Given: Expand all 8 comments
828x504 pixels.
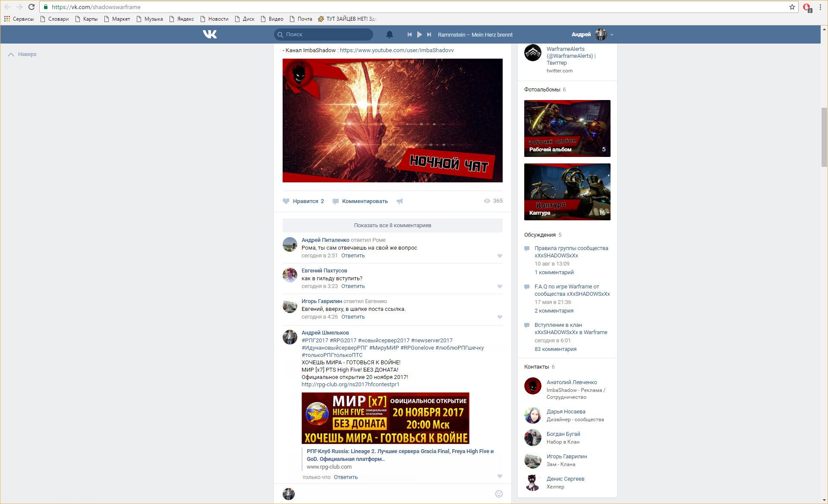Looking at the screenshot, I should [392, 225].
